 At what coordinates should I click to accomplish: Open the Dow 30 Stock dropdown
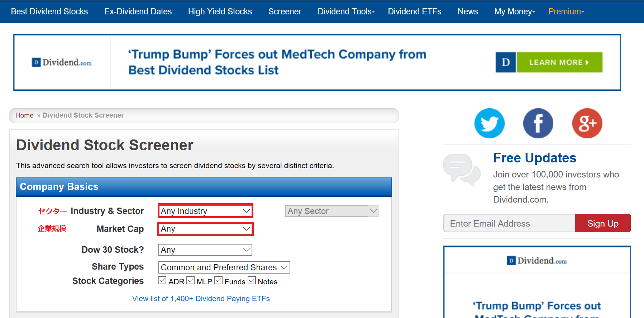point(205,250)
